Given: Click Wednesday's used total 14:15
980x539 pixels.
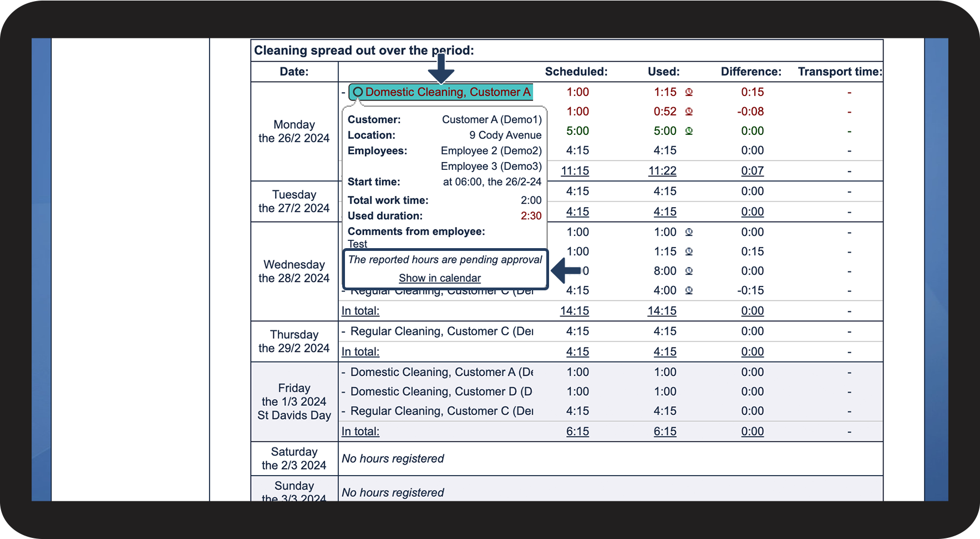Looking at the screenshot, I should point(662,311).
